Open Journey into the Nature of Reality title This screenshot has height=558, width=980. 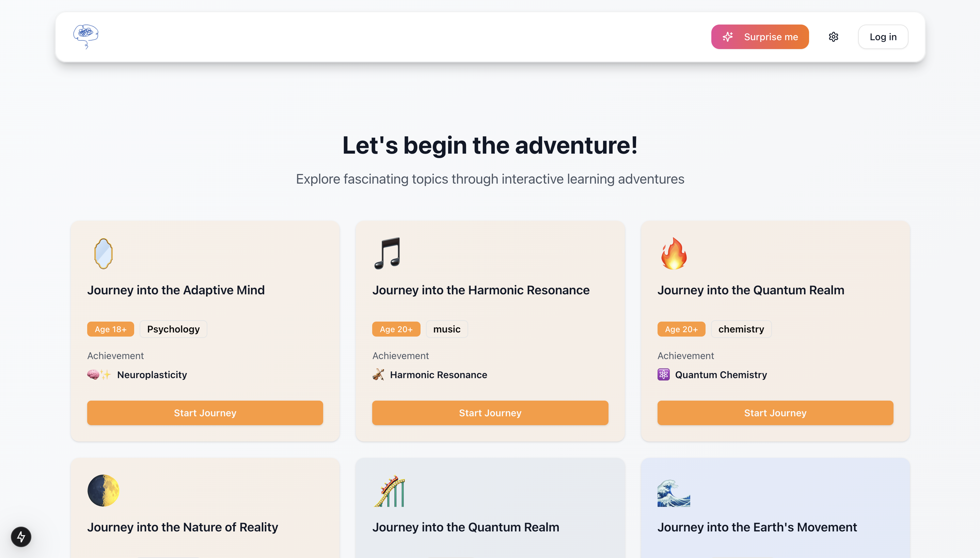[x=182, y=527]
